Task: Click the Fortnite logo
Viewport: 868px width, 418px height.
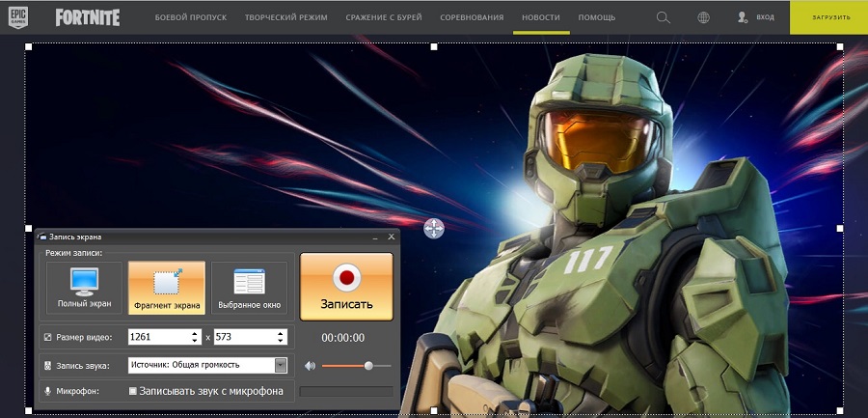Action: tap(88, 17)
